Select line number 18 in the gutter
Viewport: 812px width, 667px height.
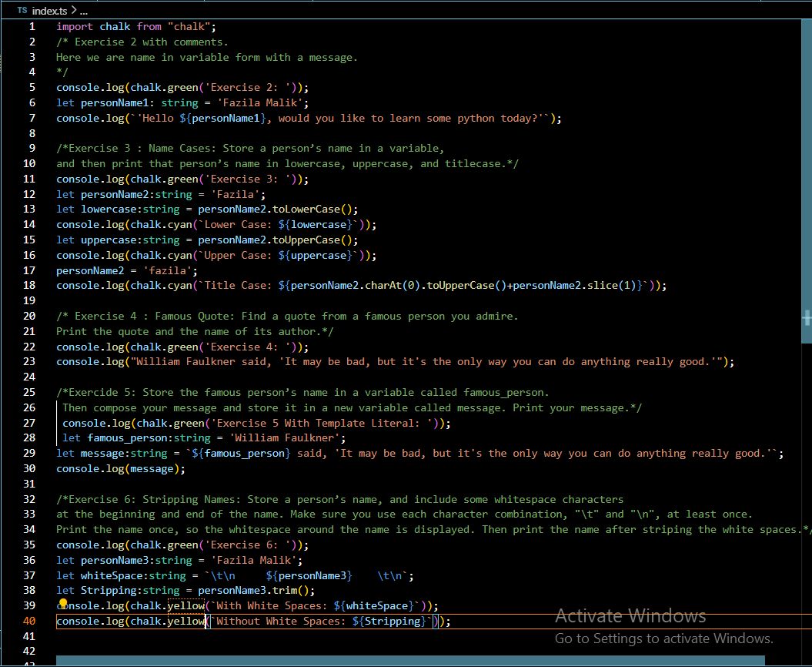(x=29, y=285)
